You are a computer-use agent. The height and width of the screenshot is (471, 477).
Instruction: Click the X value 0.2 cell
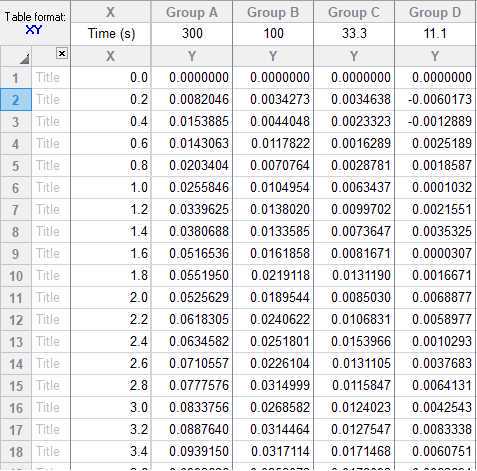(x=111, y=100)
